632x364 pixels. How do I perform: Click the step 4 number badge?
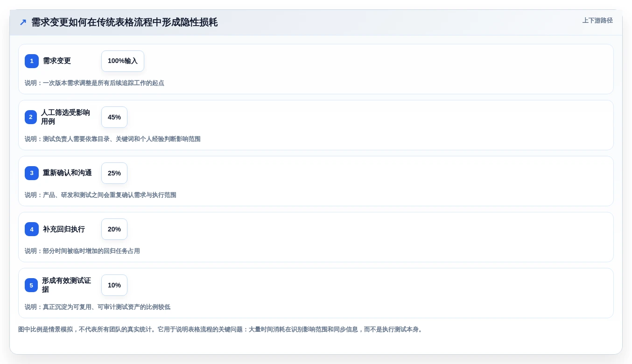click(x=32, y=229)
